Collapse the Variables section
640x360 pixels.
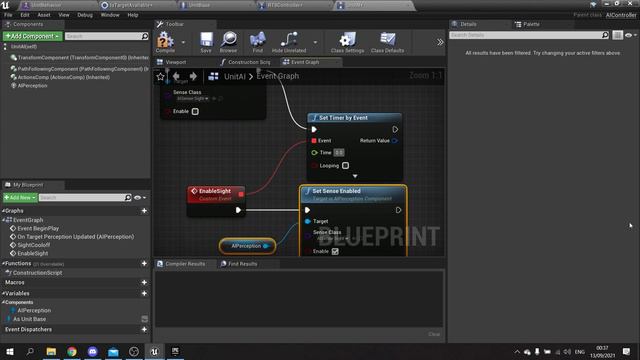point(3,293)
